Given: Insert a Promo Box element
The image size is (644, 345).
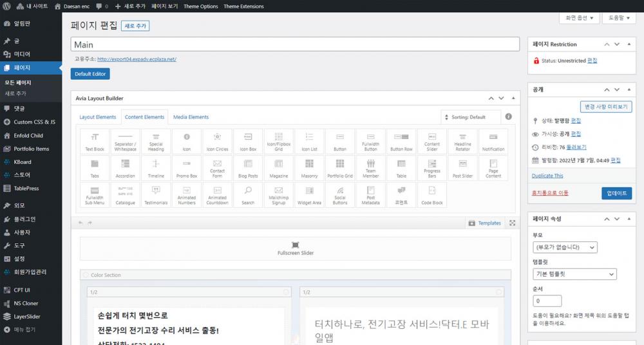Looking at the screenshot, I should (x=187, y=169).
